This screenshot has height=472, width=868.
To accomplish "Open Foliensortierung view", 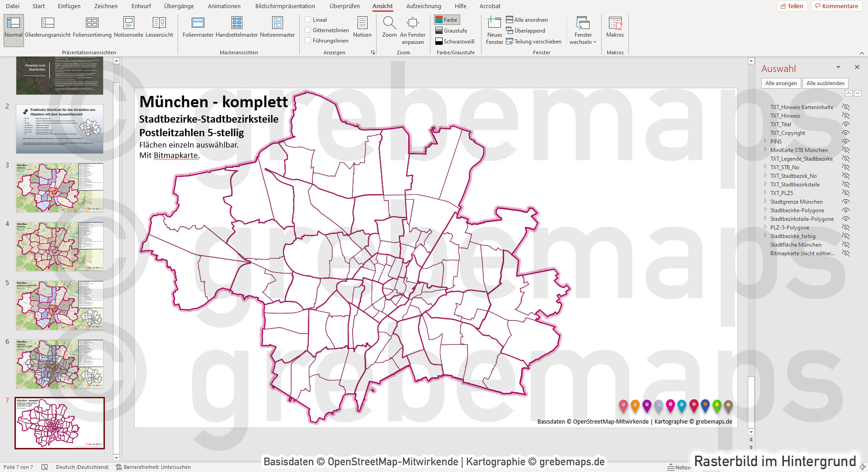I will tap(92, 27).
